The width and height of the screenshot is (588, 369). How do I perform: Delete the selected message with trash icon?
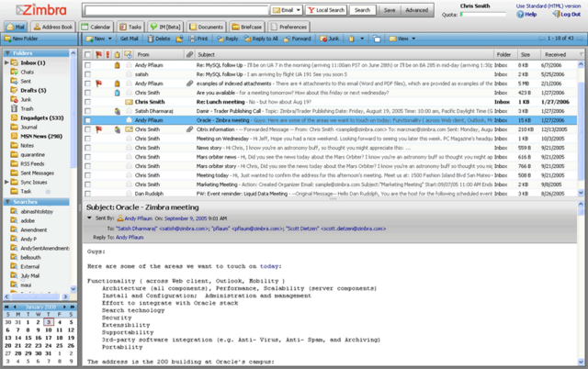pos(159,39)
